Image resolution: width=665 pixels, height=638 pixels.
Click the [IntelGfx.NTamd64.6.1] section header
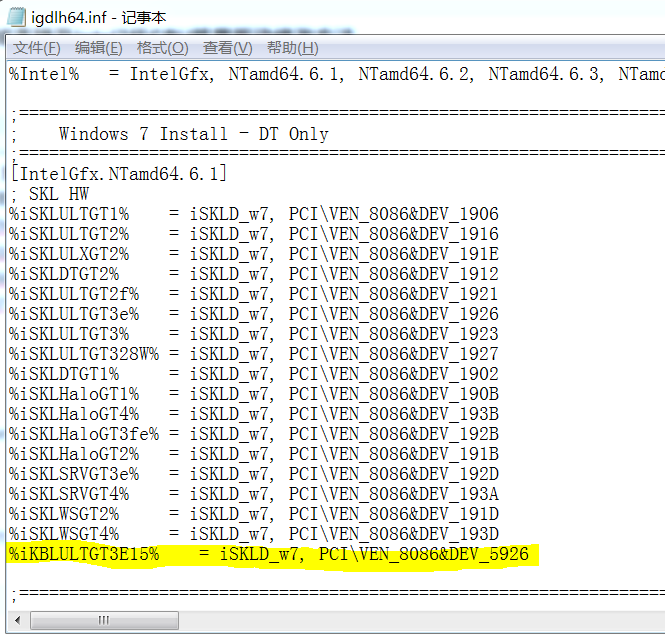(119, 174)
